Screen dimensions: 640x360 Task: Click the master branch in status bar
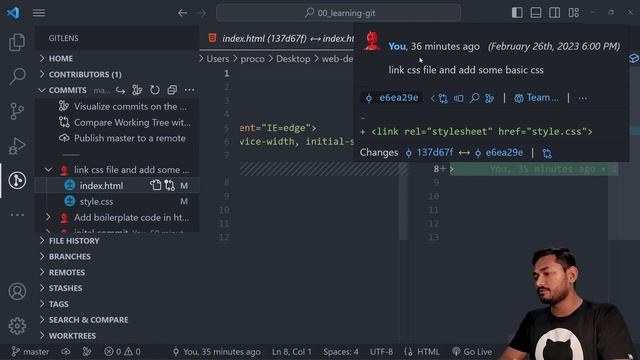[31, 351]
